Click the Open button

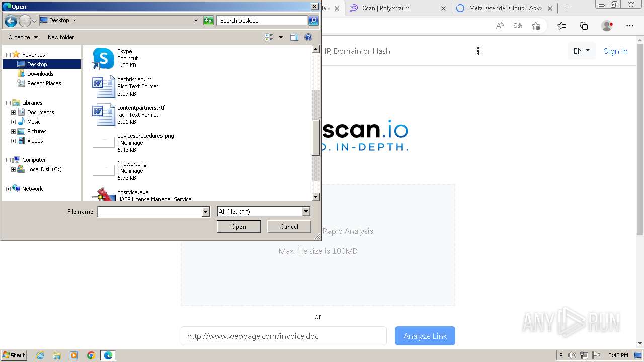[238, 227]
